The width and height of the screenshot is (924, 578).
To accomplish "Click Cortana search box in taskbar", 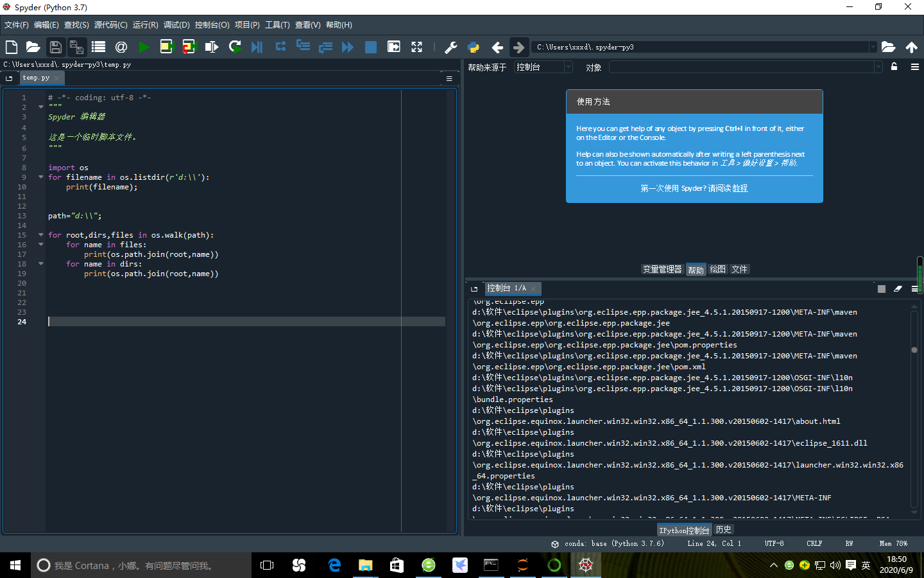I will (x=141, y=565).
